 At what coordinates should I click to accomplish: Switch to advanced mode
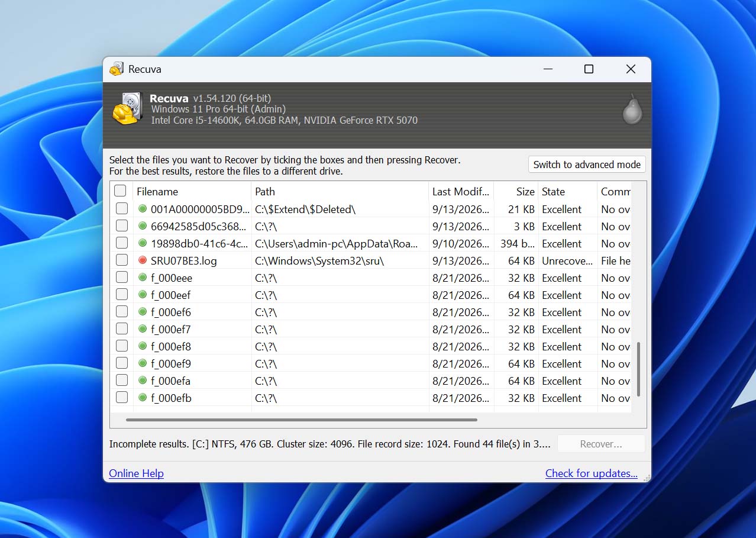click(x=587, y=165)
